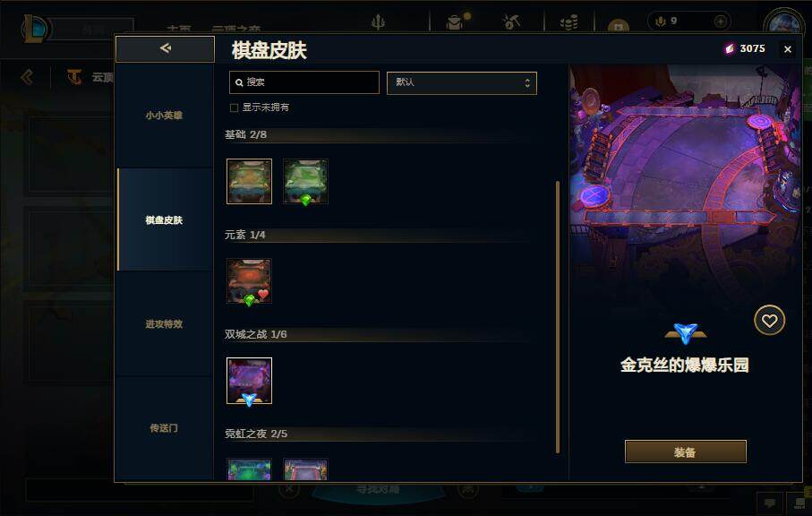Click the purple currency icon beside 3075
812x516 pixels.
click(729, 48)
